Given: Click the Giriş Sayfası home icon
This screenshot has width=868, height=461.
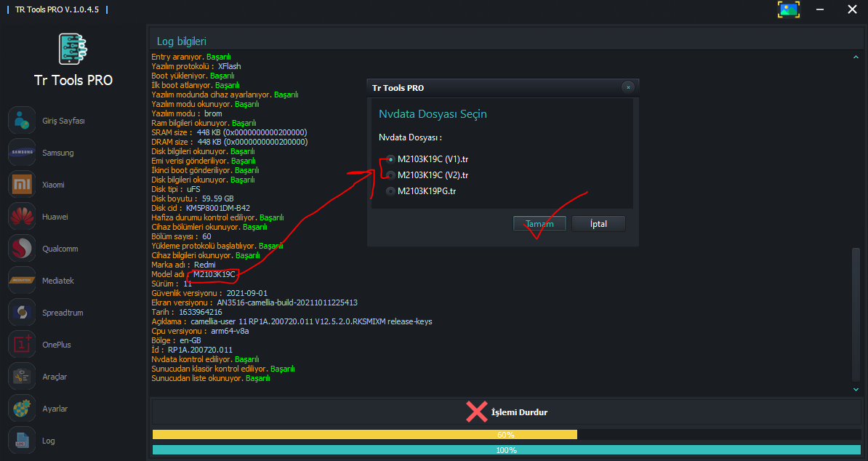Looking at the screenshot, I should click(22, 120).
